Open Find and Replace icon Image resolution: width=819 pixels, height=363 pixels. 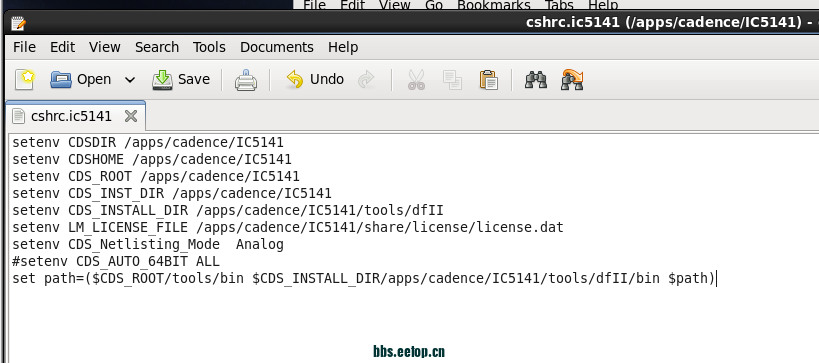572,80
